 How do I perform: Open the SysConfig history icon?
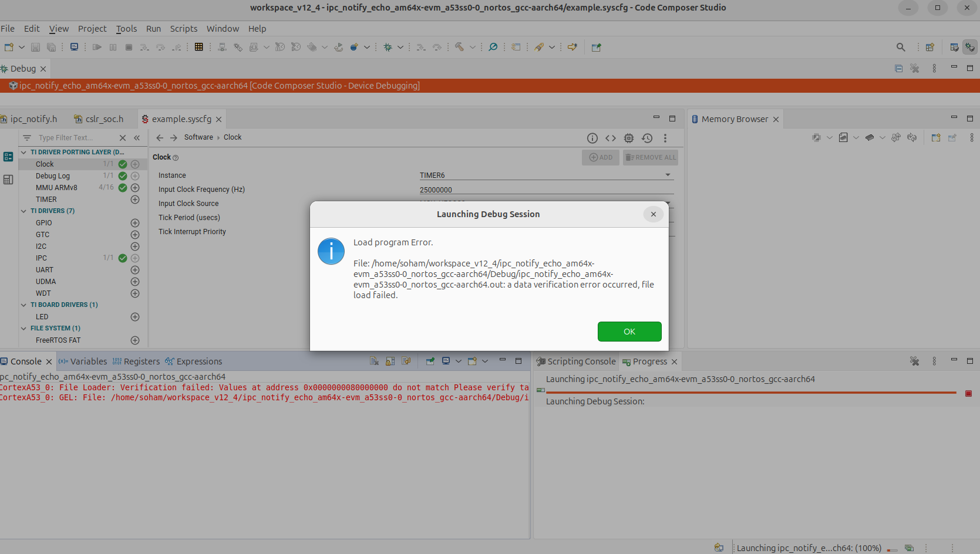pyautogui.click(x=647, y=138)
